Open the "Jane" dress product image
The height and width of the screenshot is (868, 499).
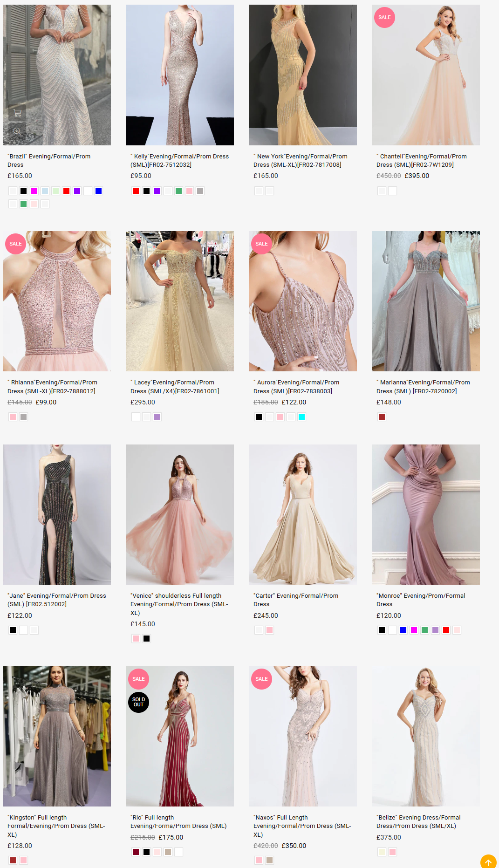(x=57, y=514)
